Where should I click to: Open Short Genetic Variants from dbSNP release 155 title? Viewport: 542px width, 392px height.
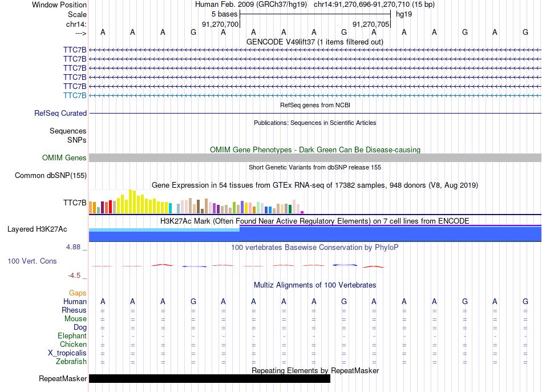(315, 167)
